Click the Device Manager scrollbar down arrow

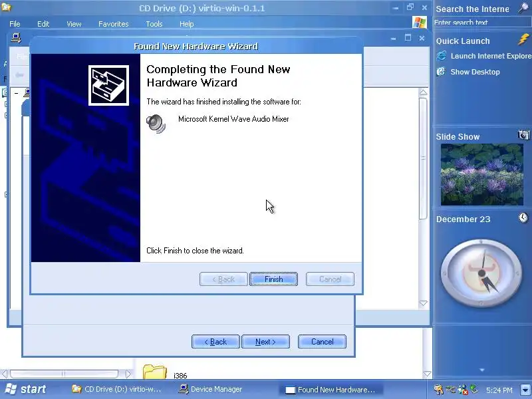(x=423, y=303)
